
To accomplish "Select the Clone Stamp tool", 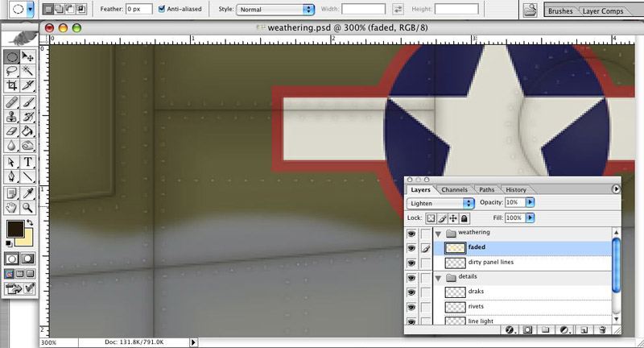I will [12, 117].
